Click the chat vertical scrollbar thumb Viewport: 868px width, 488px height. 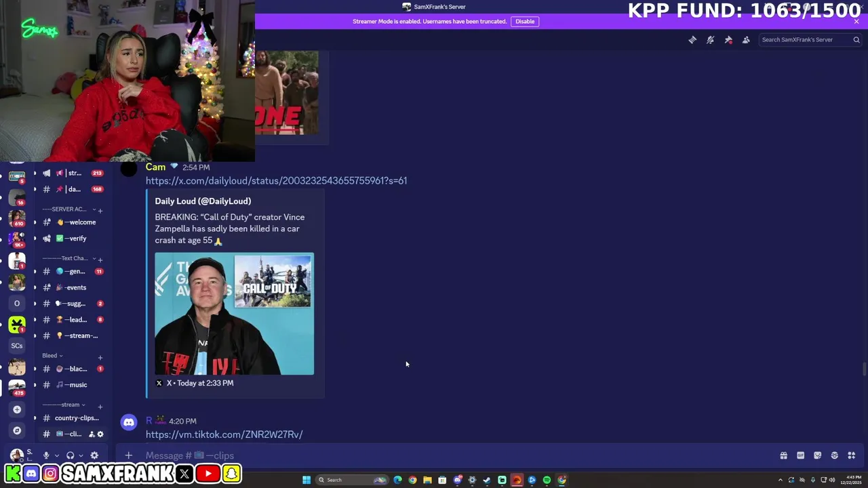[x=864, y=369]
